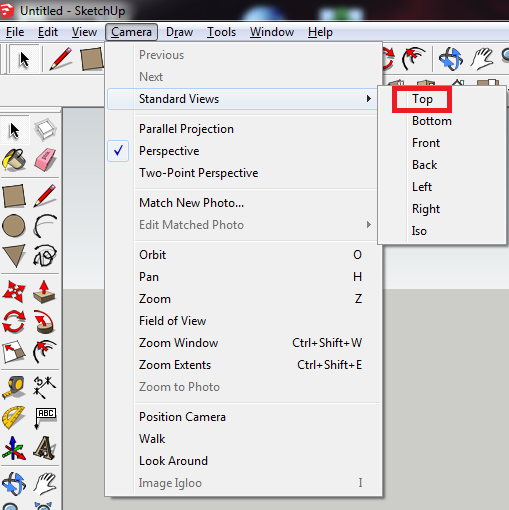This screenshot has height=510, width=509.
Task: Open the Draw menu
Action: [x=179, y=32]
